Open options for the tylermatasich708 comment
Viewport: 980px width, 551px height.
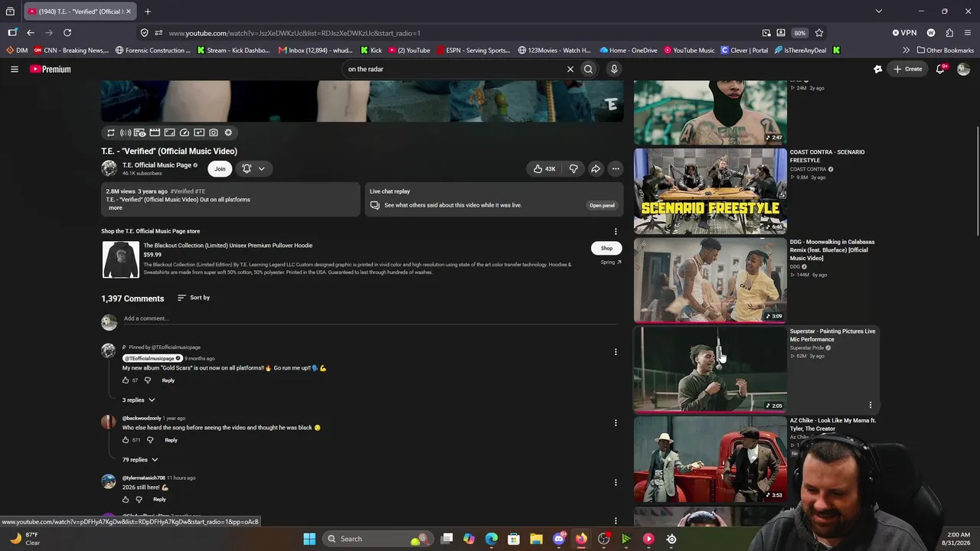616,482
